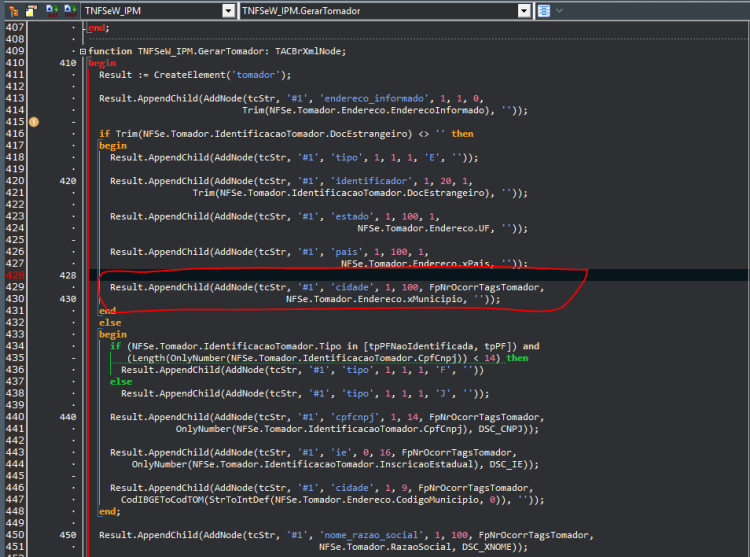The image size is (750, 557).
Task: Click the jump to implementation section icon
Action: point(70,11)
